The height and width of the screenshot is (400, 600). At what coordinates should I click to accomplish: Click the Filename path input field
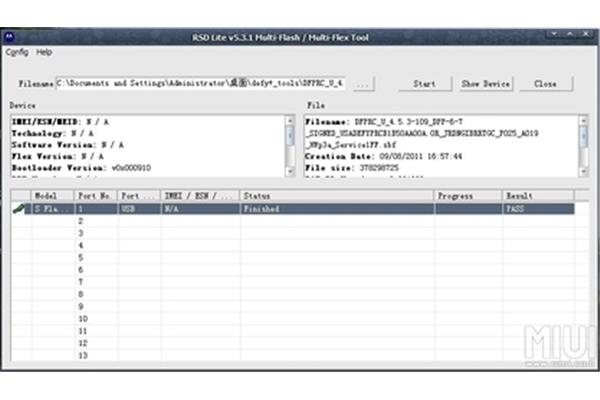pos(201,83)
